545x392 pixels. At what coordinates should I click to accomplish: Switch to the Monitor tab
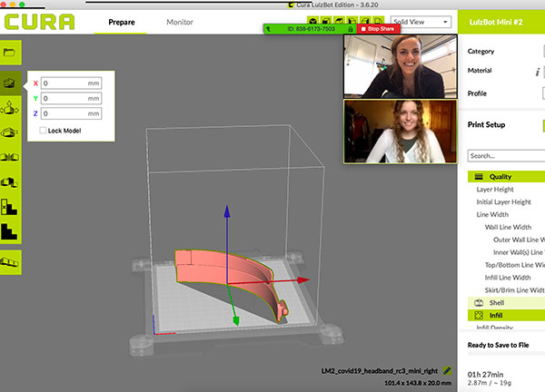pos(180,22)
